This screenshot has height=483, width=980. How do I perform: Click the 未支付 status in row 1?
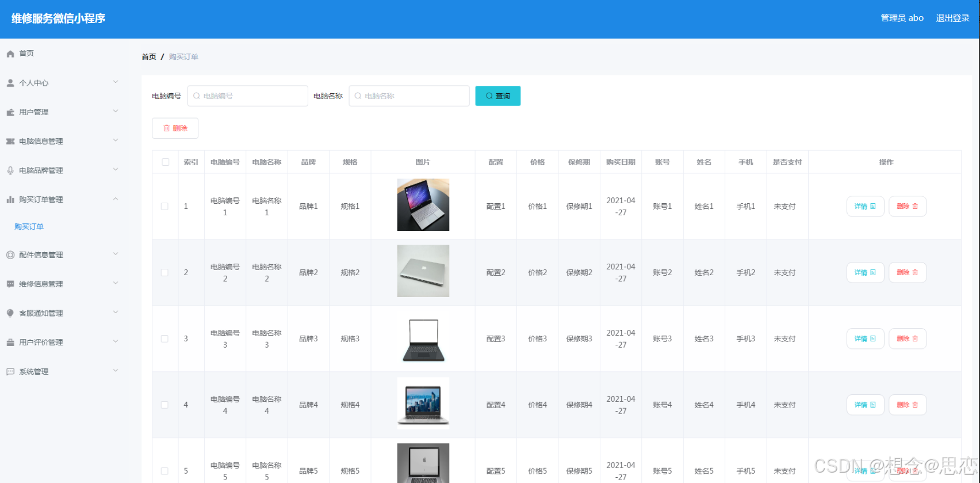point(785,207)
